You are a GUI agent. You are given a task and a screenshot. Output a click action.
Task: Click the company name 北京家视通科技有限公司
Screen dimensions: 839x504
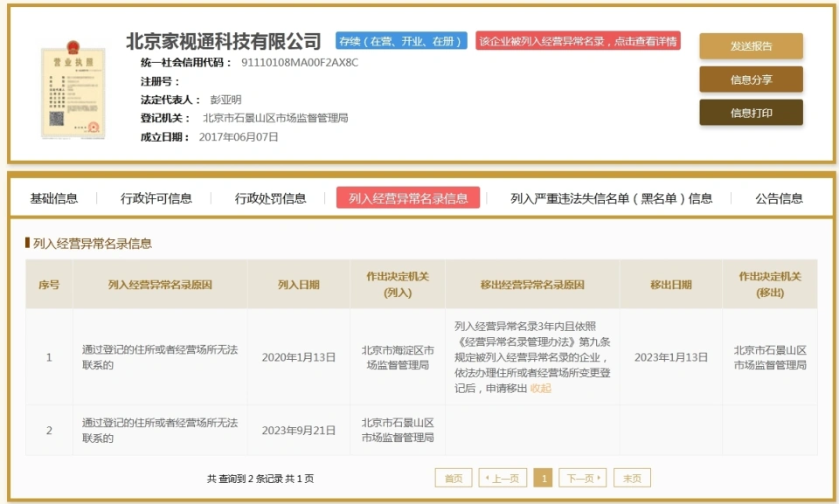pyautogui.click(x=224, y=41)
